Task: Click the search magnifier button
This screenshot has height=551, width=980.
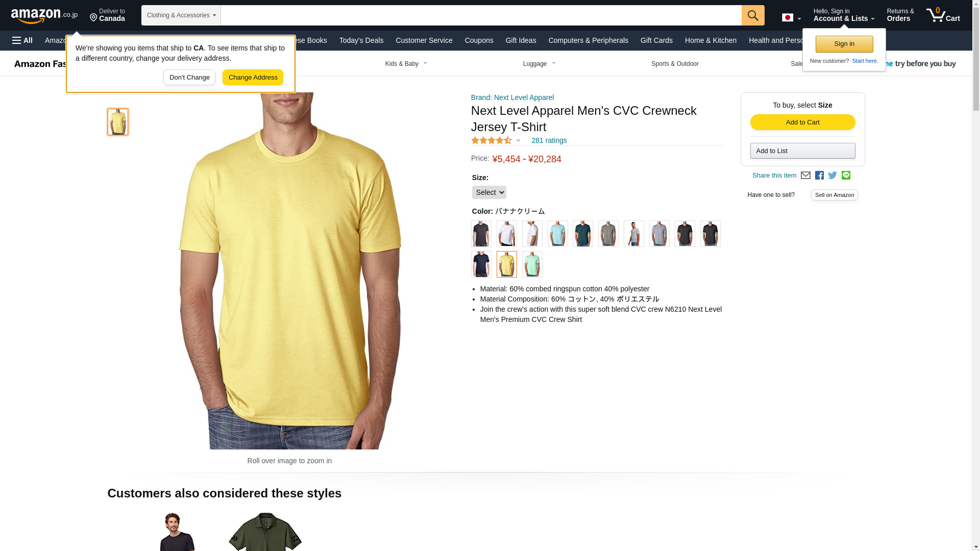Action: coord(753,15)
